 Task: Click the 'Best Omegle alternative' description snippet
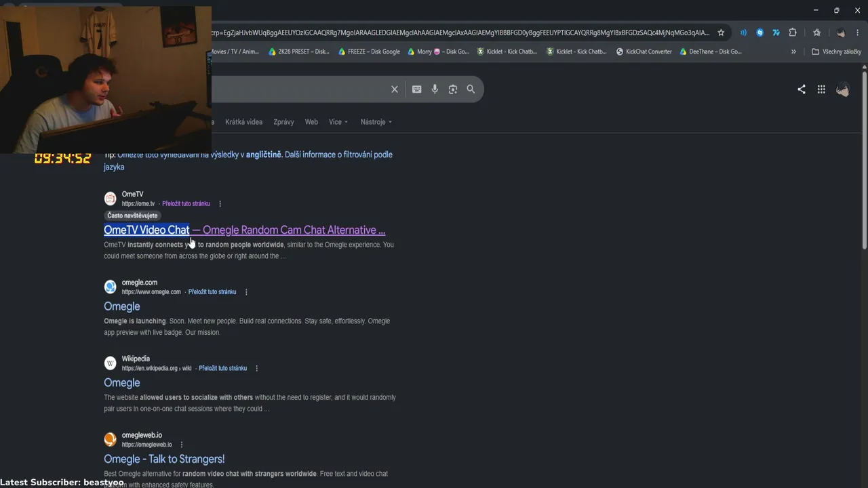coord(245,479)
